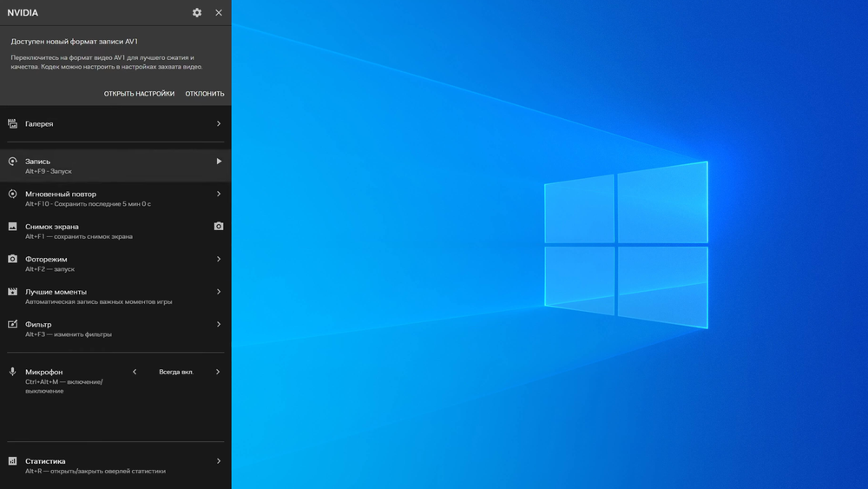Click the Галерея gallery icon

(x=12, y=123)
